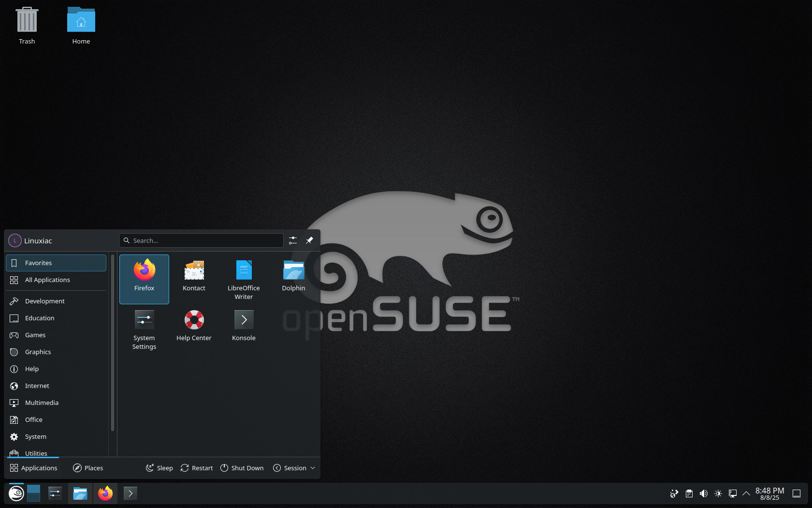Viewport: 812px width, 508px height.
Task: Click the Linuxiac user avatar
Action: coord(15,240)
